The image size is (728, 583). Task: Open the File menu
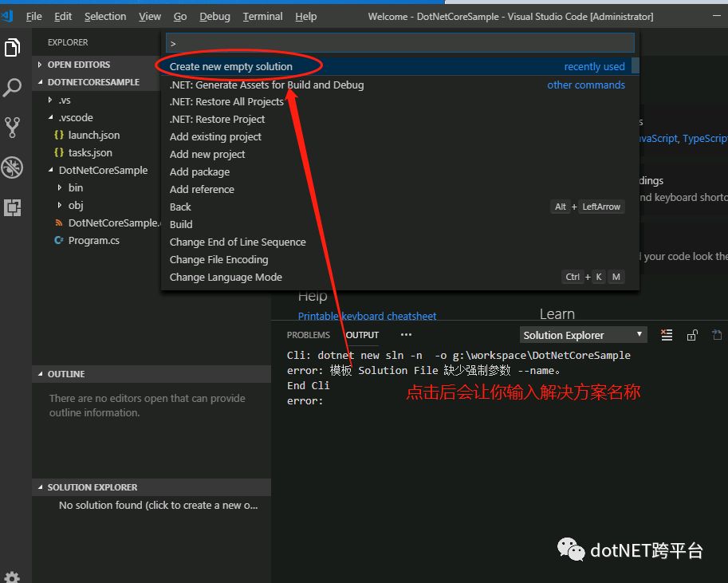(34, 17)
